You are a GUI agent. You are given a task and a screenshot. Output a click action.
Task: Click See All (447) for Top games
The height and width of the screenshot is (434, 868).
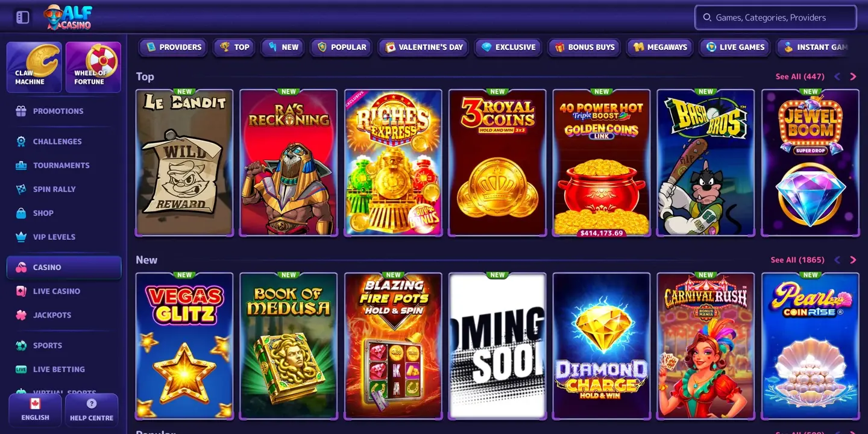[800, 77]
